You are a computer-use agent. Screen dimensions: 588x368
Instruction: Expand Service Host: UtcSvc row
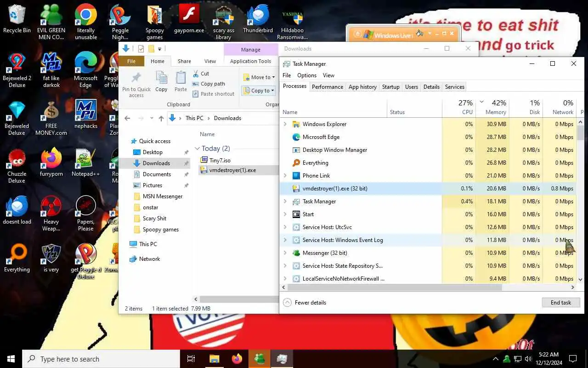tap(285, 227)
